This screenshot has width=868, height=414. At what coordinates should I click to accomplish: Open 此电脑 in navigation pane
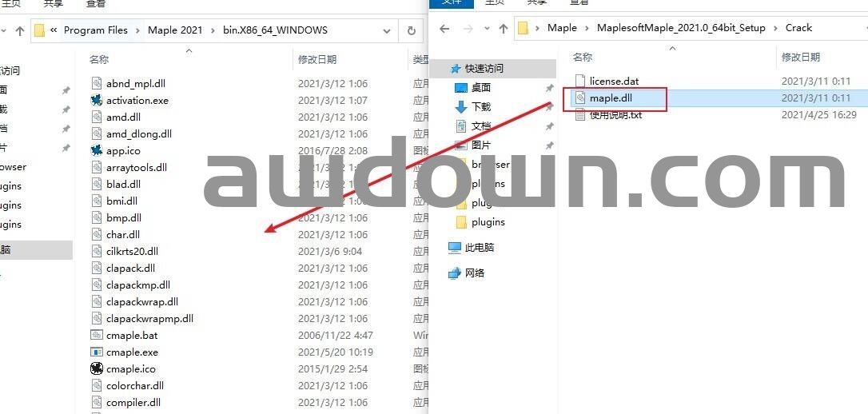(480, 248)
